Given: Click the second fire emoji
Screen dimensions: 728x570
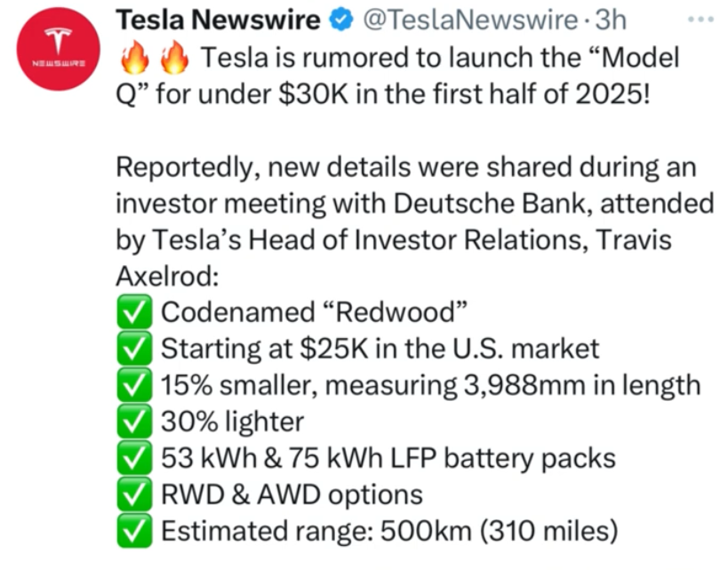Looking at the screenshot, I should (174, 58).
